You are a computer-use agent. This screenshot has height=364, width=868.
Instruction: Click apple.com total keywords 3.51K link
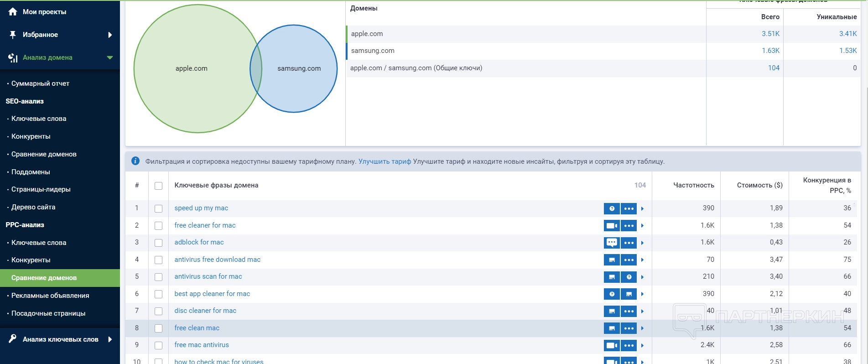click(770, 34)
